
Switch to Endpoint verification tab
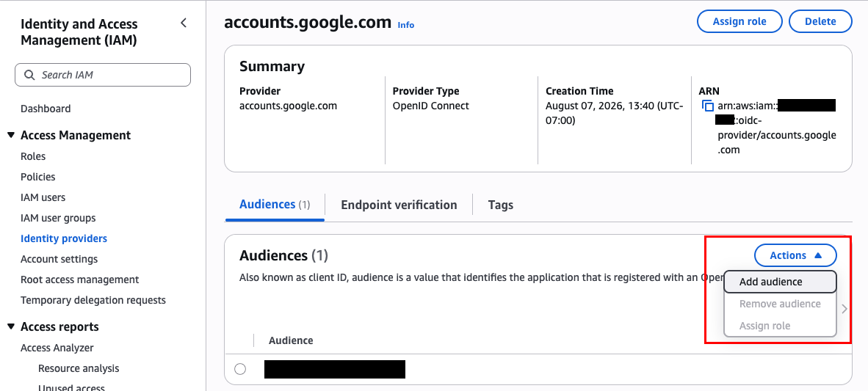coord(399,205)
